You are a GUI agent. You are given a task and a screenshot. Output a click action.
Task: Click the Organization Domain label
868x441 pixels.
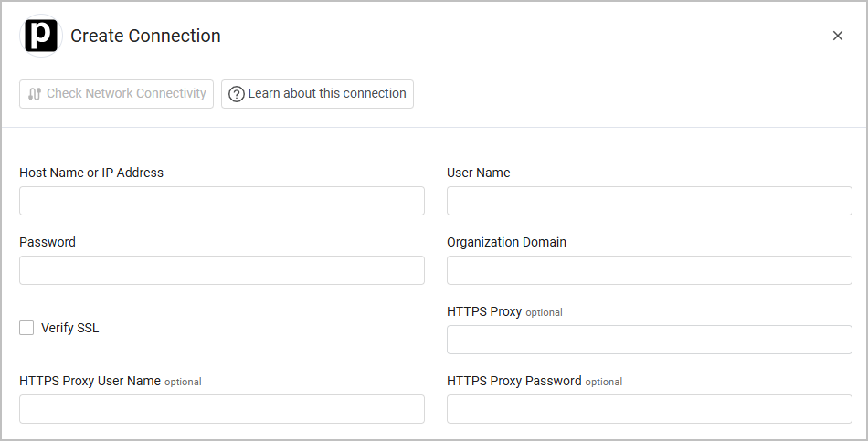point(506,242)
